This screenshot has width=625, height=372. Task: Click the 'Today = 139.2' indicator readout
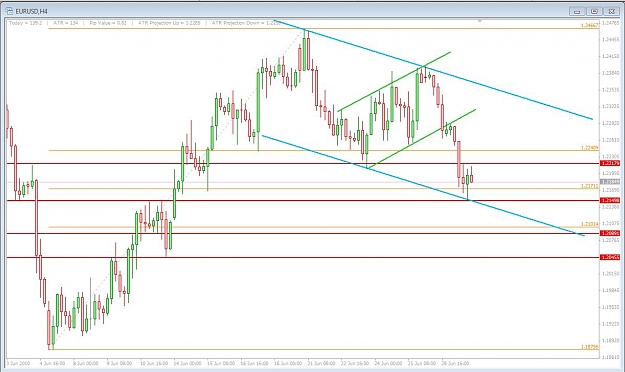click(26, 23)
